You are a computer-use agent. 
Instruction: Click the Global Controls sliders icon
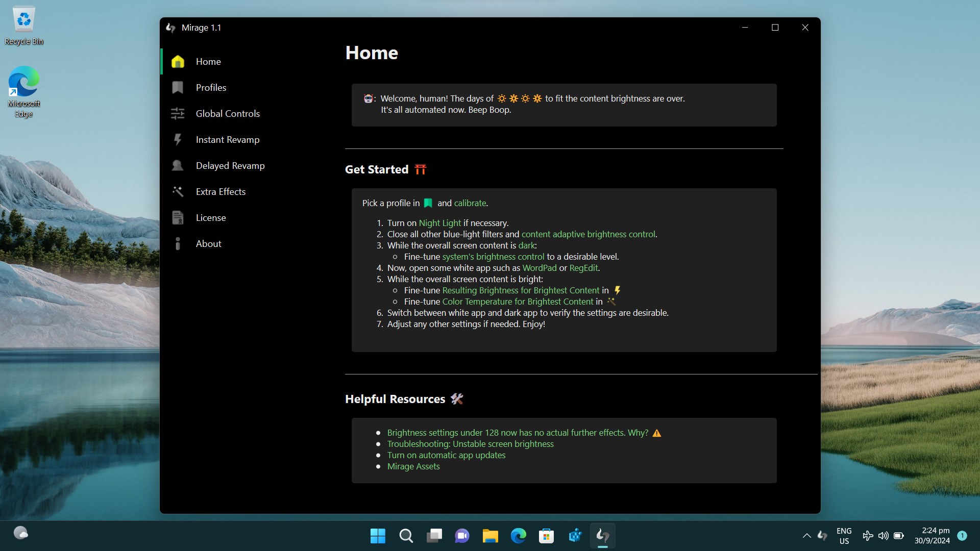pos(178,114)
